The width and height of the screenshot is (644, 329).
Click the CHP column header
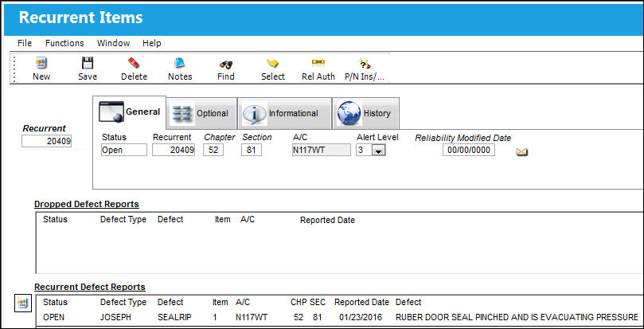pyautogui.click(x=299, y=302)
